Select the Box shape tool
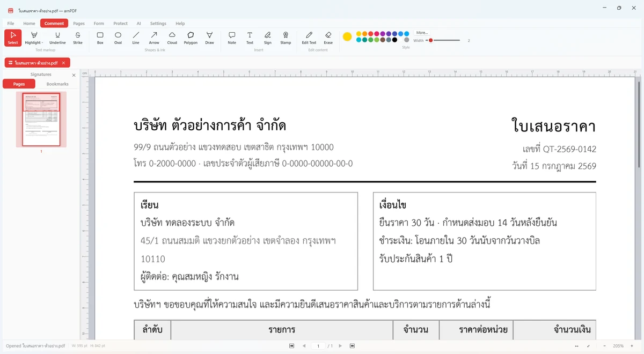The image size is (644, 354). pyautogui.click(x=100, y=38)
